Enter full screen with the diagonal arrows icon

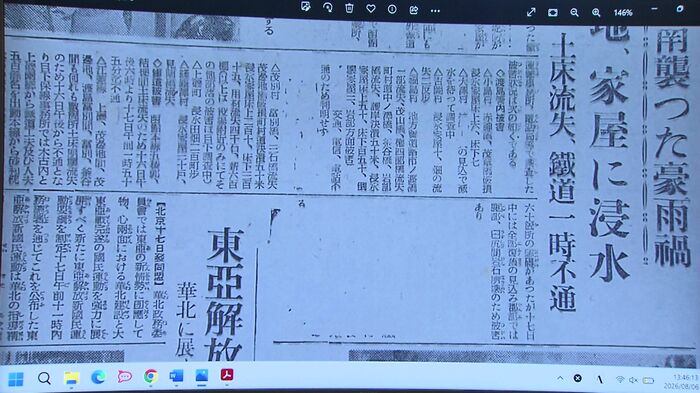(531, 12)
